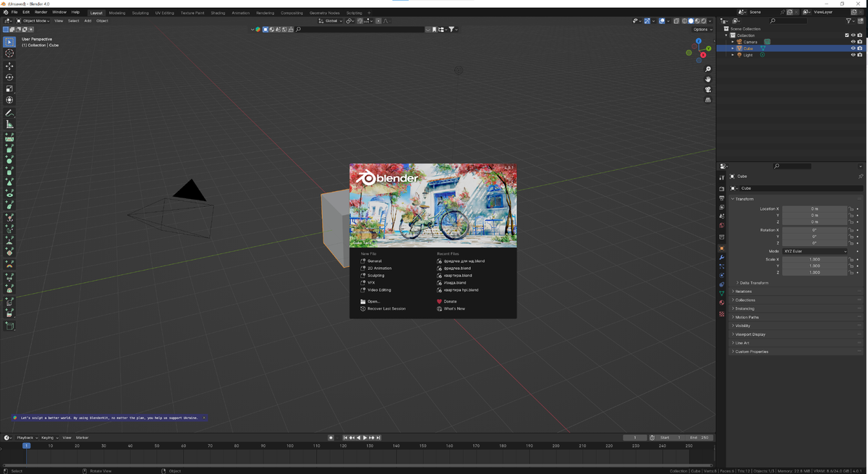Switch to the Shading workspace tab
This screenshot has height=474, width=868.
click(218, 13)
